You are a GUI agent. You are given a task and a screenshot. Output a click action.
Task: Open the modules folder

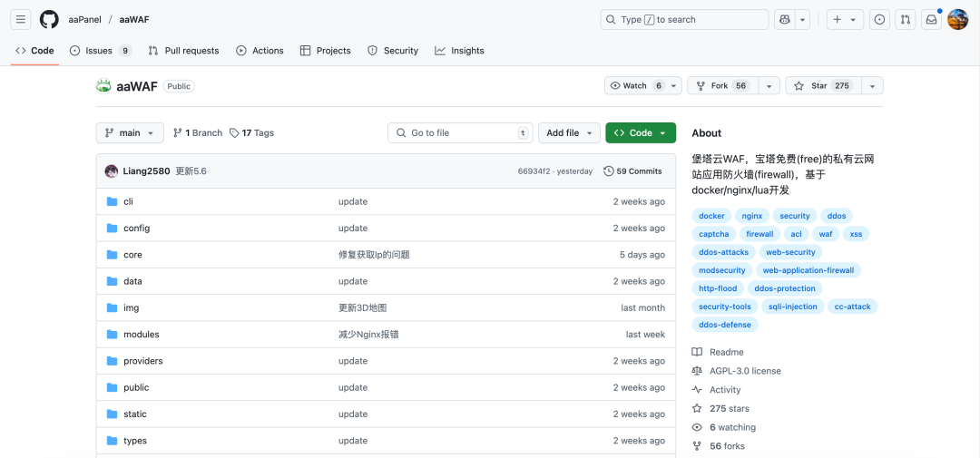[x=141, y=335]
